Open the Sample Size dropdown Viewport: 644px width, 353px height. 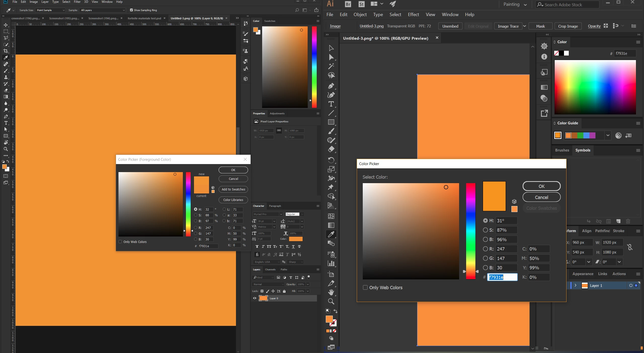coord(50,10)
